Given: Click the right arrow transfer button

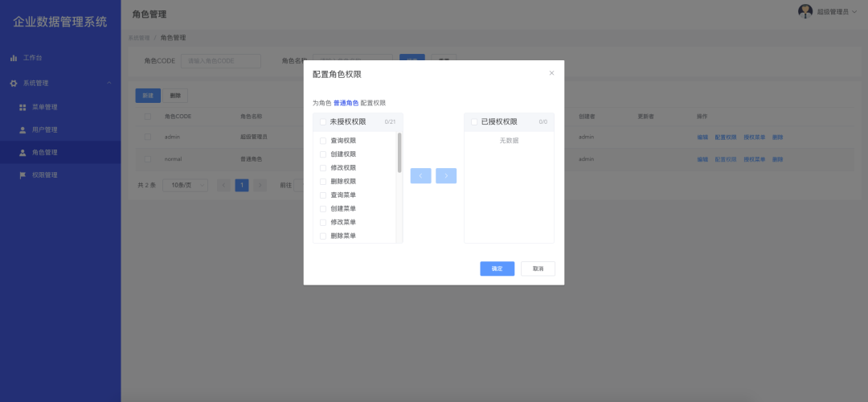Looking at the screenshot, I should [446, 175].
